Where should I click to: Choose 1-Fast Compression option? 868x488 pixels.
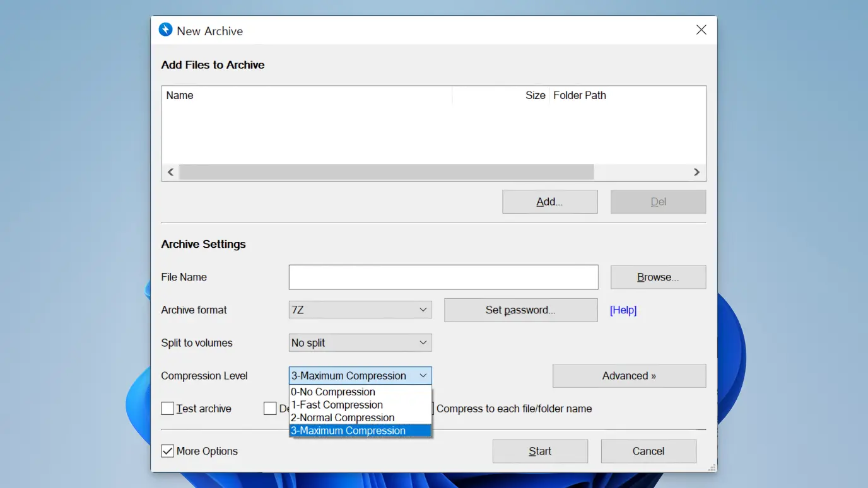click(x=337, y=405)
